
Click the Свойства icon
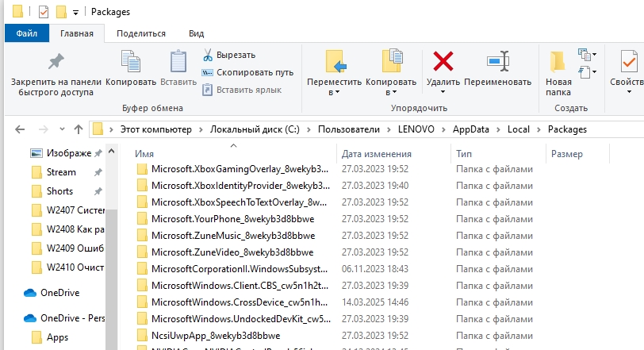[628, 61]
